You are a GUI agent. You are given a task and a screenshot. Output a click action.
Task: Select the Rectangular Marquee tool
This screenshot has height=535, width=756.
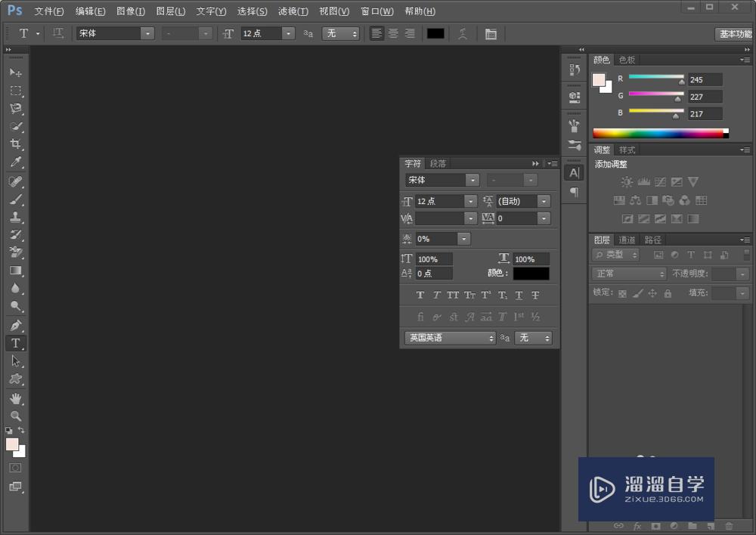pyautogui.click(x=15, y=91)
